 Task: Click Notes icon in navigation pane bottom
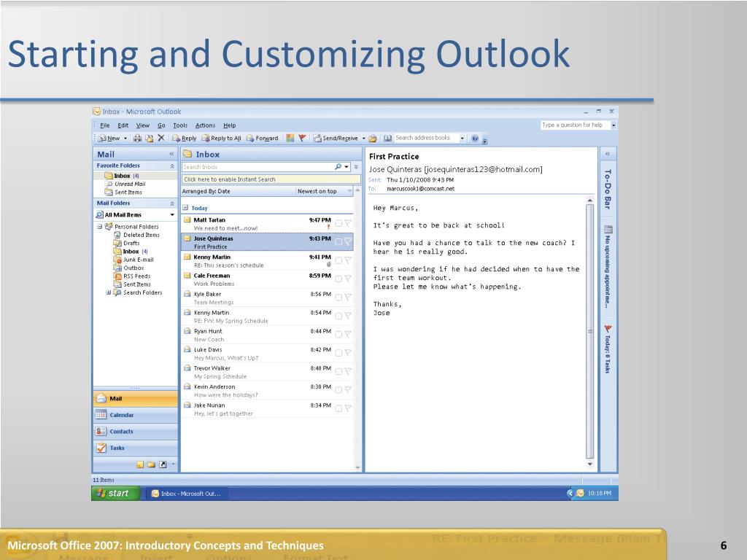tap(139, 464)
